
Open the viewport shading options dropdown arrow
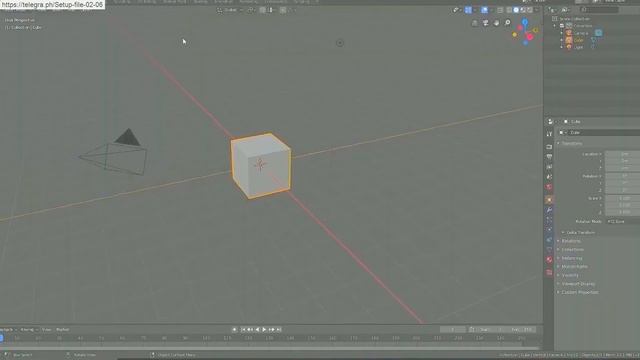pyautogui.click(x=537, y=10)
